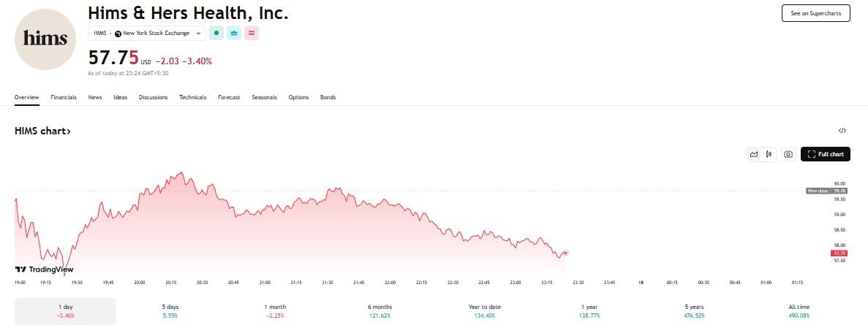Select the 5 days range
This screenshot has width=868, height=333.
(x=170, y=311)
